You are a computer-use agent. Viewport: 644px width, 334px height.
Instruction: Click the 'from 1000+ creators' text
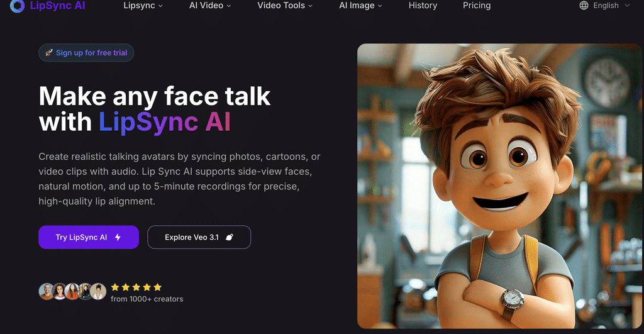point(147,299)
